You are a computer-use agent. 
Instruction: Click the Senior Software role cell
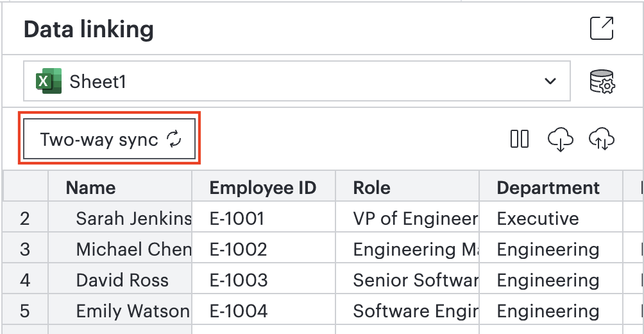407,280
